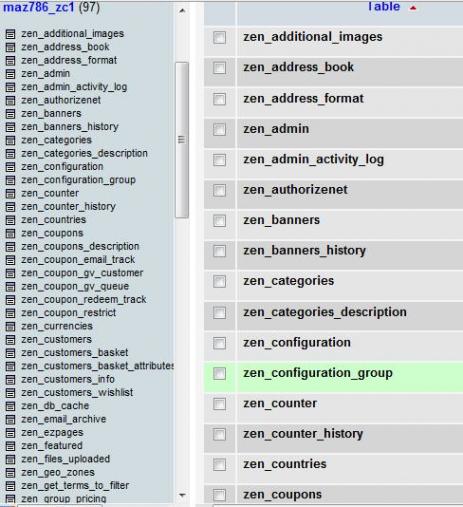Select zen_email_archive in the sidebar list
Image resolution: width=463 pixels, height=507 pixels.
(x=64, y=419)
